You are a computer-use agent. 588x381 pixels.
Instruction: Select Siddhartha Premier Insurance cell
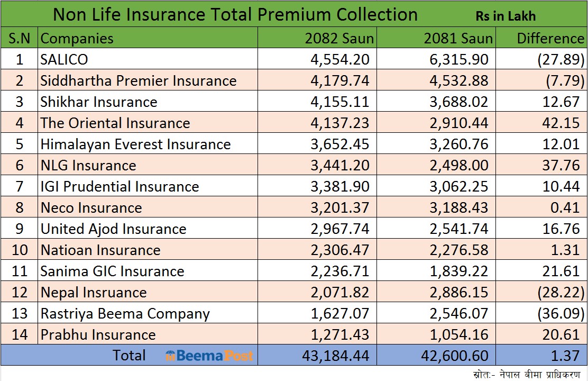click(x=139, y=80)
